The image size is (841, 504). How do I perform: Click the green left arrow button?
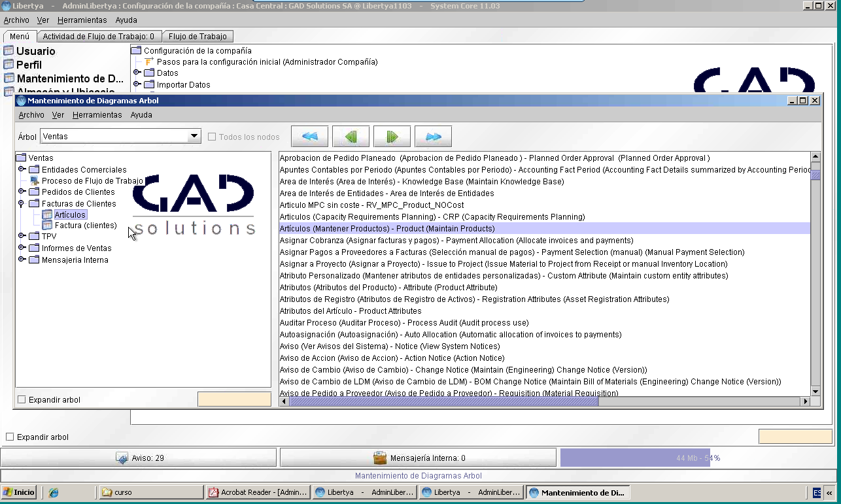(351, 137)
